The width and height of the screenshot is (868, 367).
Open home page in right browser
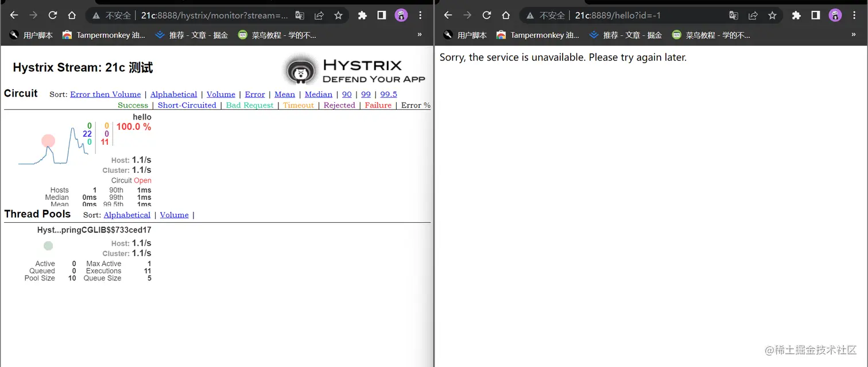(x=506, y=16)
